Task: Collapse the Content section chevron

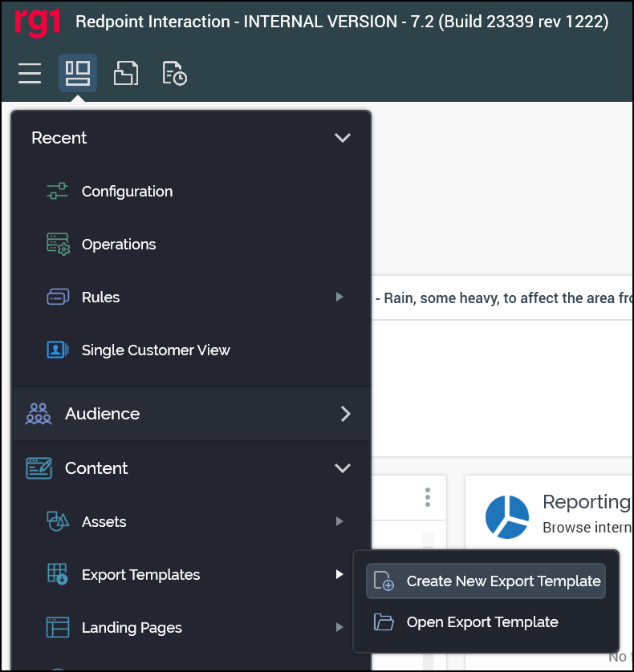Action: pyautogui.click(x=343, y=468)
